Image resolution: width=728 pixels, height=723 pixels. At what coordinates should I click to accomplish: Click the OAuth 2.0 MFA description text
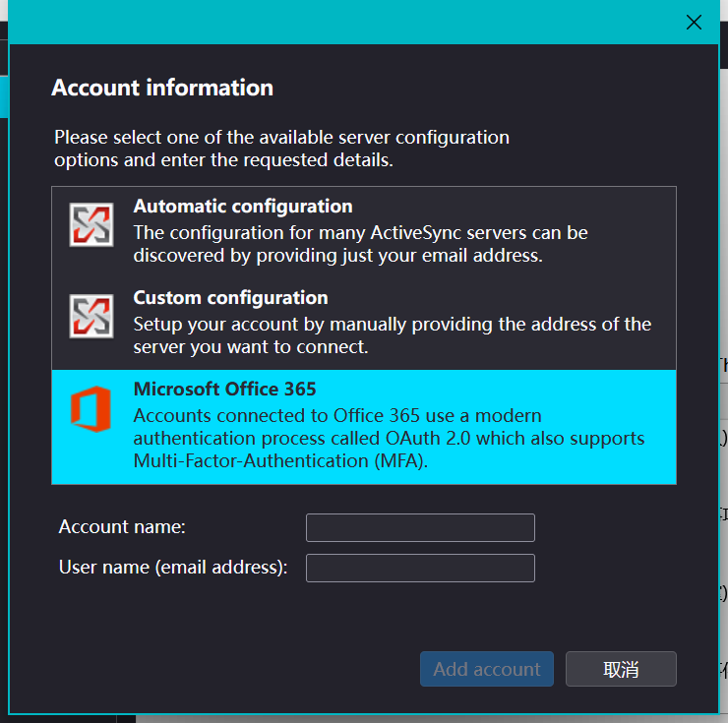pyautogui.click(x=389, y=439)
